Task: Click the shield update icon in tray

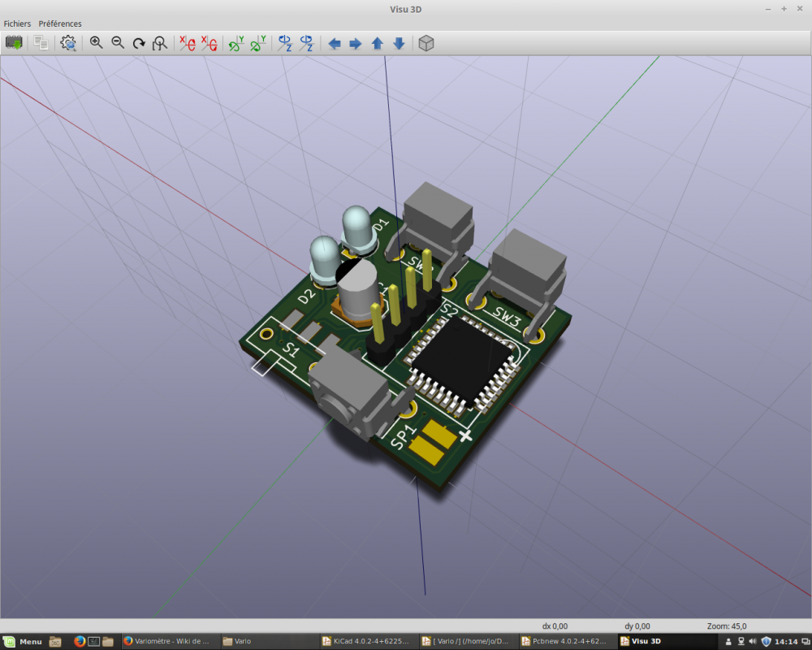Action: 766,642
